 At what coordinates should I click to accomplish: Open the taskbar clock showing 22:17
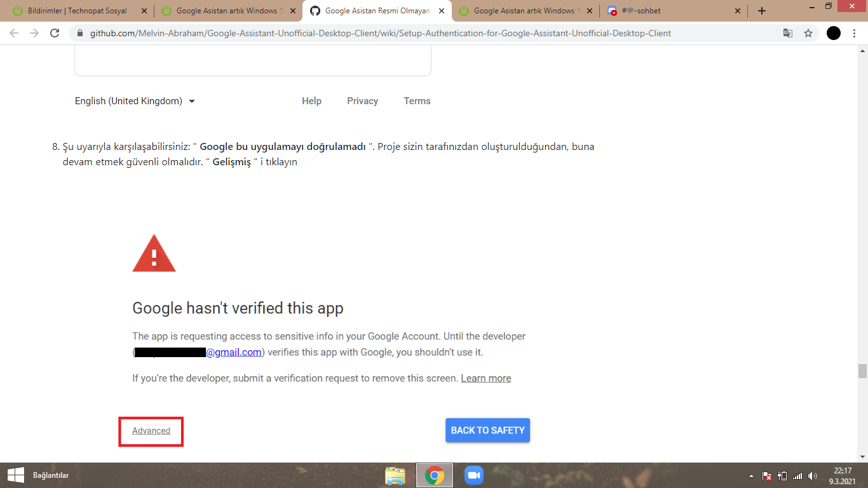pyautogui.click(x=843, y=475)
